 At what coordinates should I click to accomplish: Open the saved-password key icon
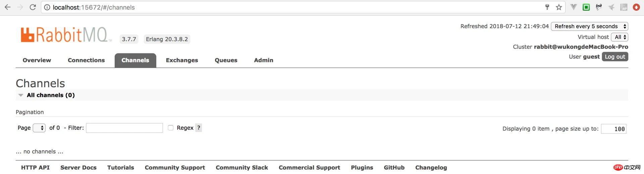coord(547,7)
